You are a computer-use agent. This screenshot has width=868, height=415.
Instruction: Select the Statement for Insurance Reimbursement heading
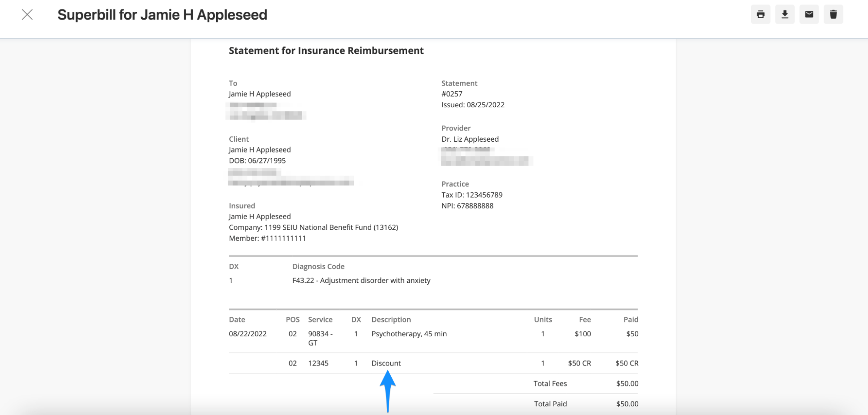tap(326, 50)
